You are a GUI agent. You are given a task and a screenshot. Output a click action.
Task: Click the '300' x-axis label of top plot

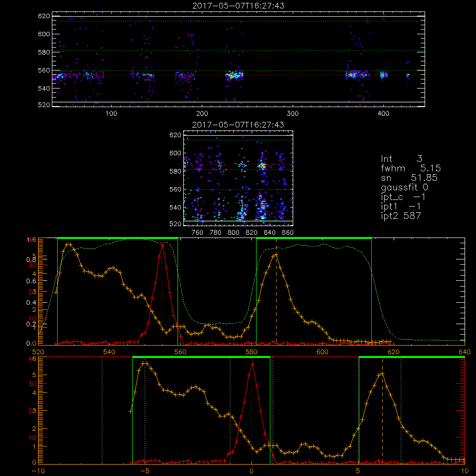[293, 114]
